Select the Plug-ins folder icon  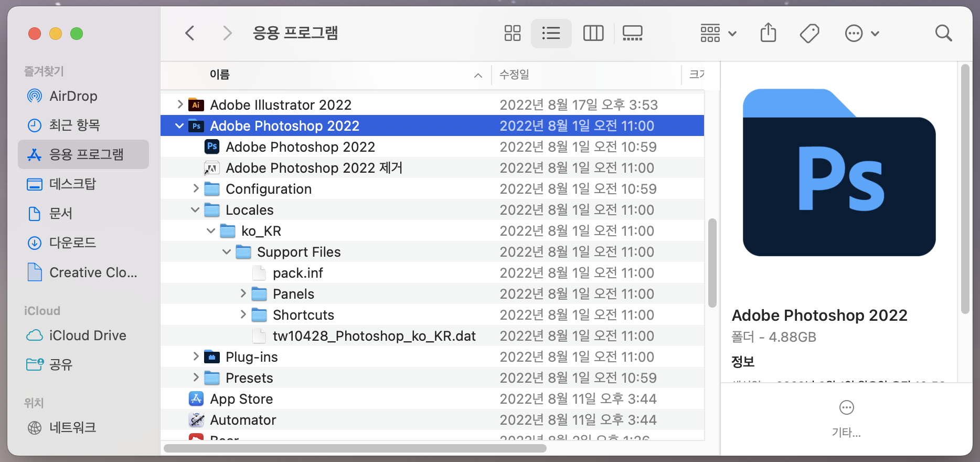click(x=212, y=356)
